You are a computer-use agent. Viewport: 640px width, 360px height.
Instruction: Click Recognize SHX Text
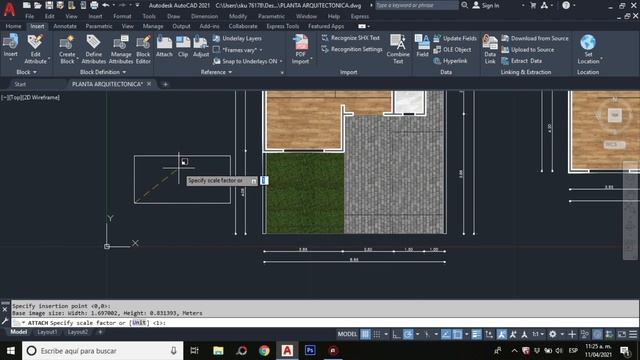point(351,38)
